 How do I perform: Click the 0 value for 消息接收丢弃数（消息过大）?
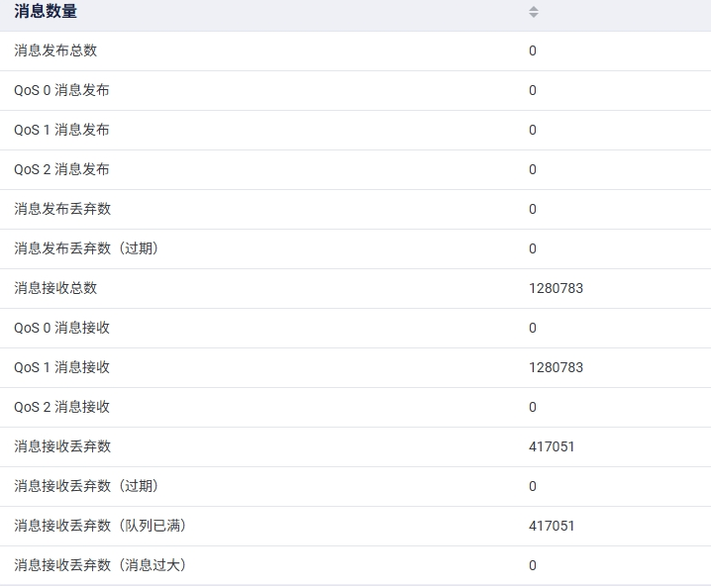click(533, 565)
